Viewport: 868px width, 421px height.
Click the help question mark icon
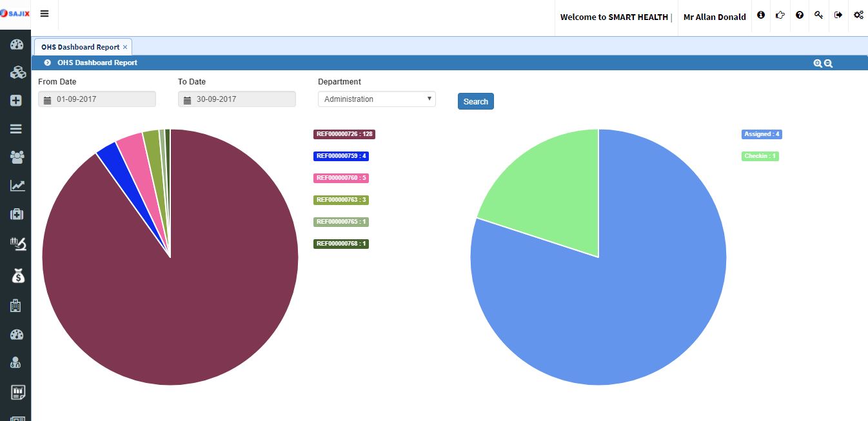(800, 15)
